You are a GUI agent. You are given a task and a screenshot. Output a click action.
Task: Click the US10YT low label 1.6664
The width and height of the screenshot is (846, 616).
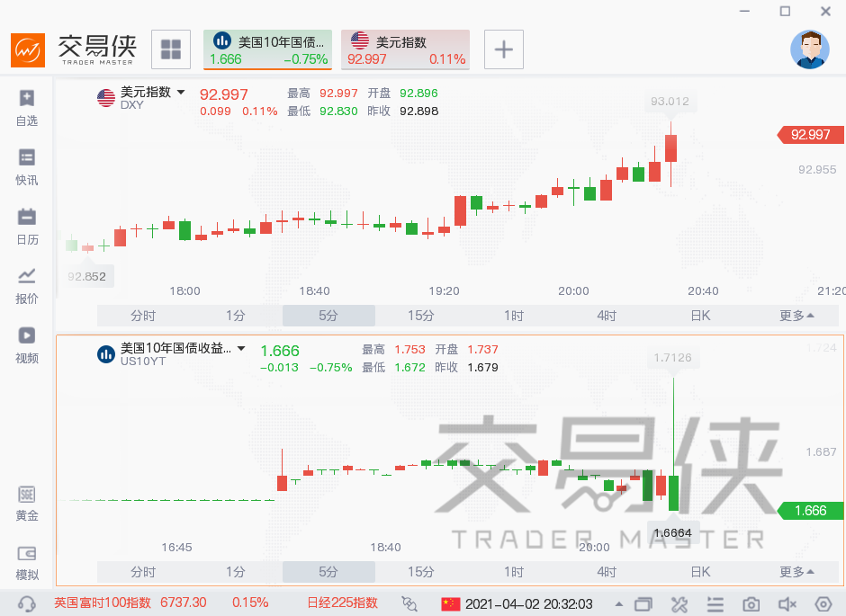(672, 533)
